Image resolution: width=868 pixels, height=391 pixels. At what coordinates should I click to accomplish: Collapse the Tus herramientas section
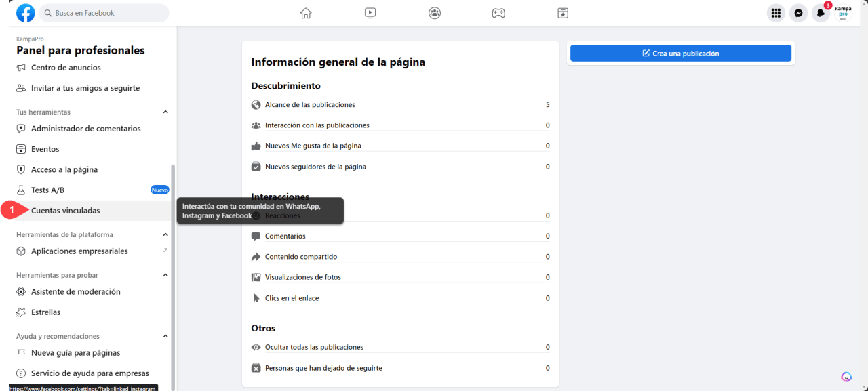click(x=165, y=112)
